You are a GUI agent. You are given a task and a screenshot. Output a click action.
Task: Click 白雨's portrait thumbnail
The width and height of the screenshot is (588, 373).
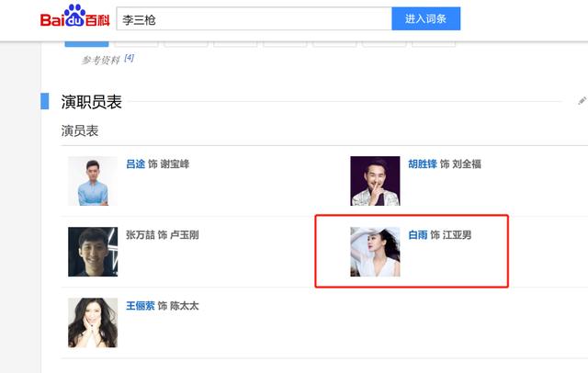(375, 252)
